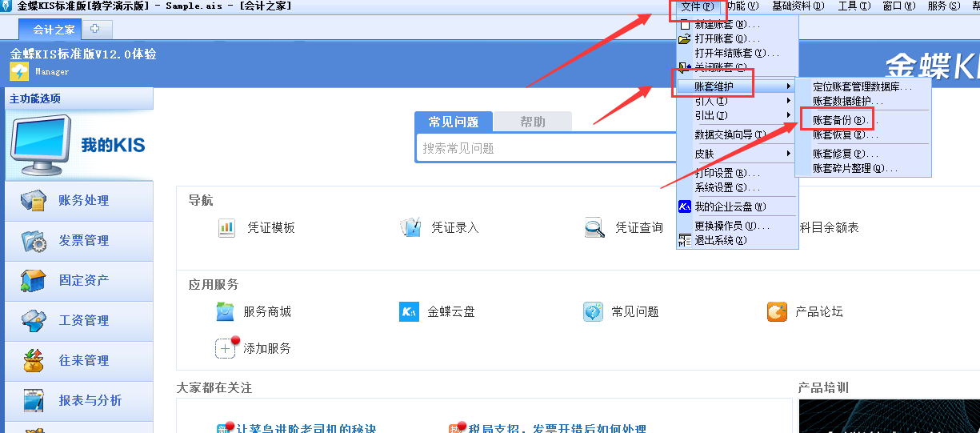Expand the 账套维护 submenu
Image resolution: width=980 pixels, height=433 pixels.
[737, 86]
